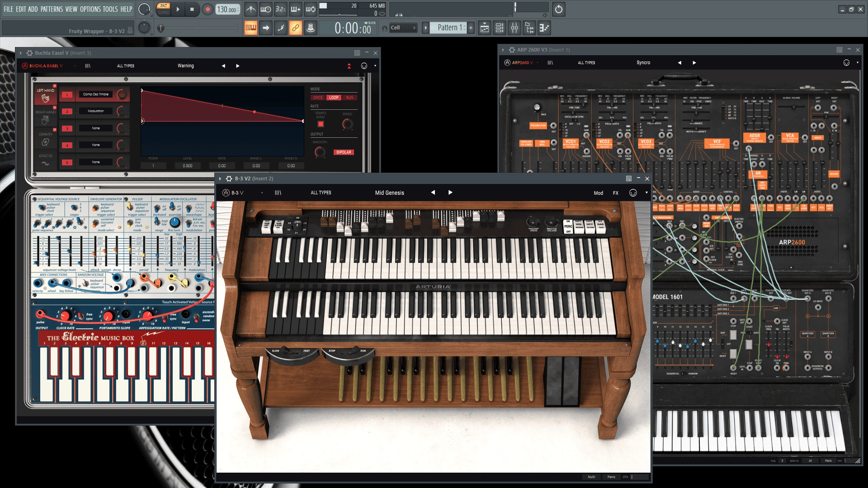The width and height of the screenshot is (868, 488).
Task: Set envelope mode to LOOP
Action: click(x=334, y=98)
